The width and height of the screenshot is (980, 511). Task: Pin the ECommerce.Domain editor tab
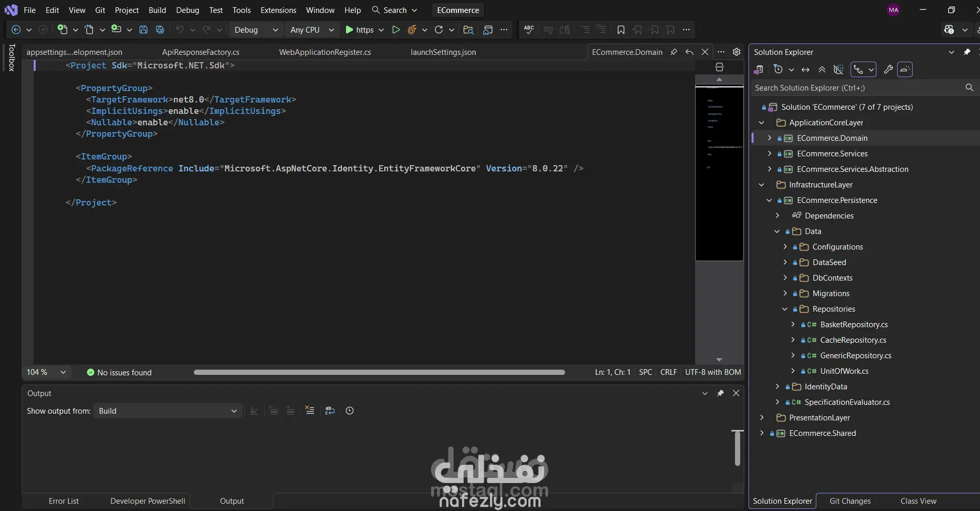pos(673,52)
